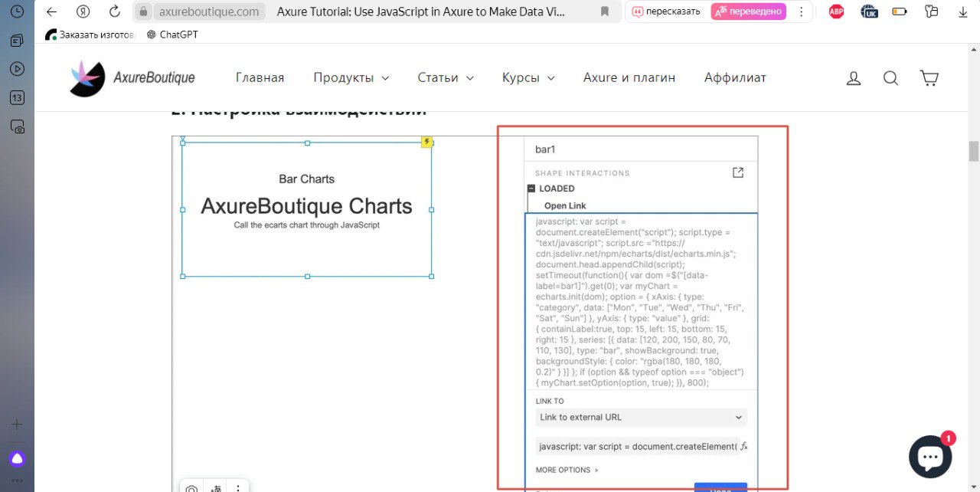Open the shopping cart icon

(x=929, y=77)
